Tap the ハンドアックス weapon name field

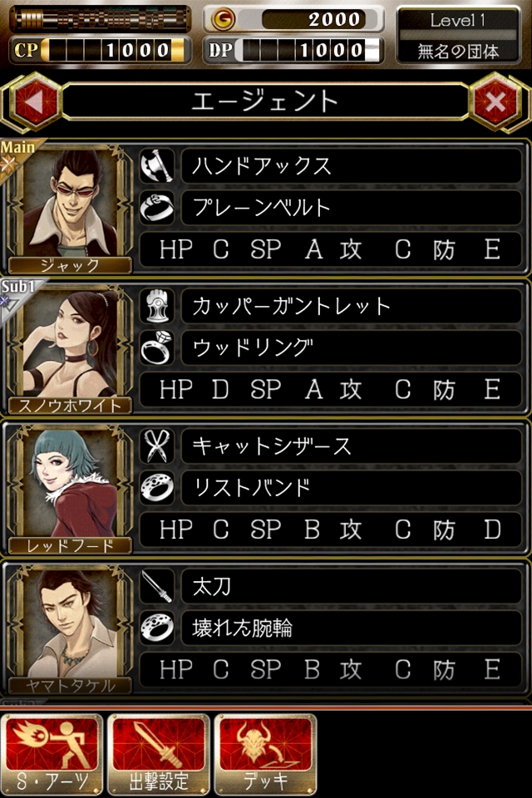[352, 166]
